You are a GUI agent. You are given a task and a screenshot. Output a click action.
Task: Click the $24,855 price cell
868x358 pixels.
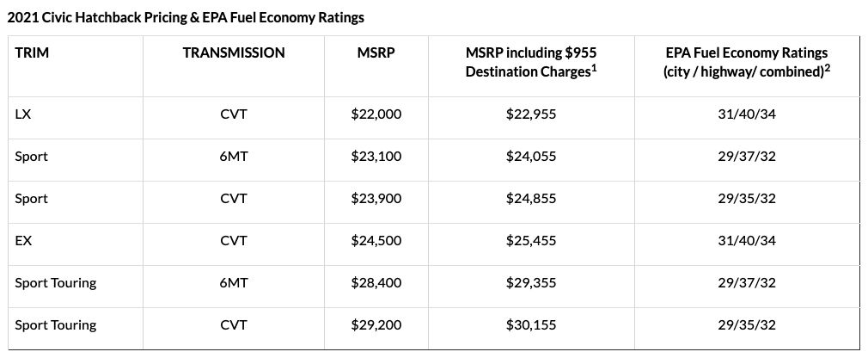530,199
